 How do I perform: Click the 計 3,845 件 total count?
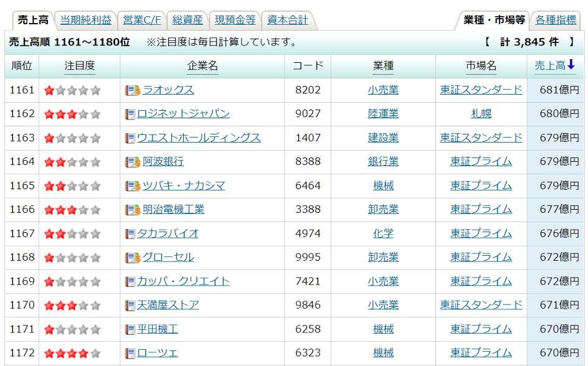[529, 42]
